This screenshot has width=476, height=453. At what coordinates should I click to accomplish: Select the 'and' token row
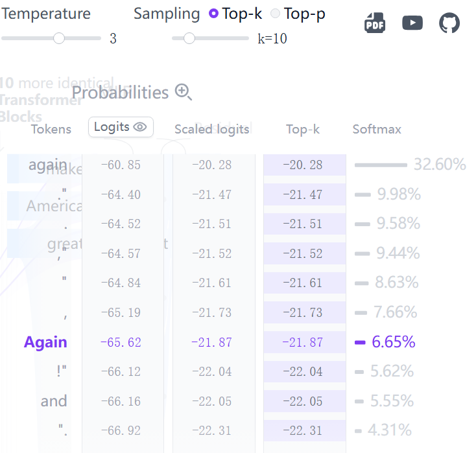click(x=54, y=401)
